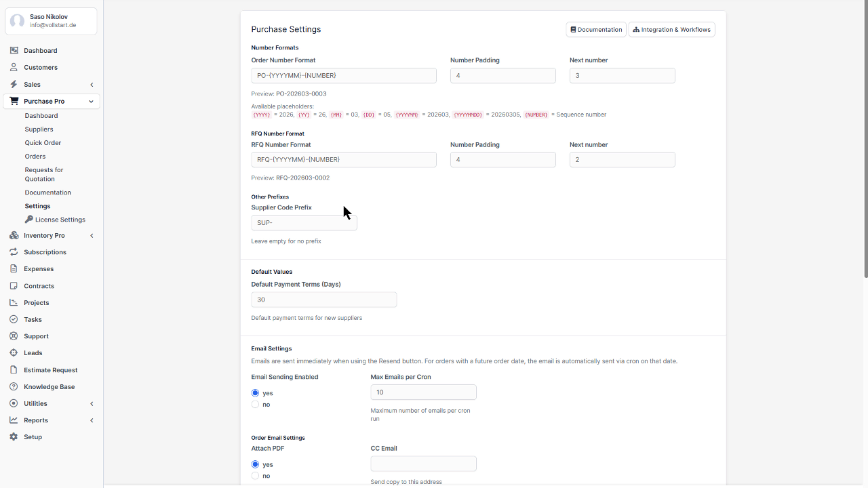Viewport: 868px width, 488px height.
Task: Click the user profile avatar
Action: point(17,21)
